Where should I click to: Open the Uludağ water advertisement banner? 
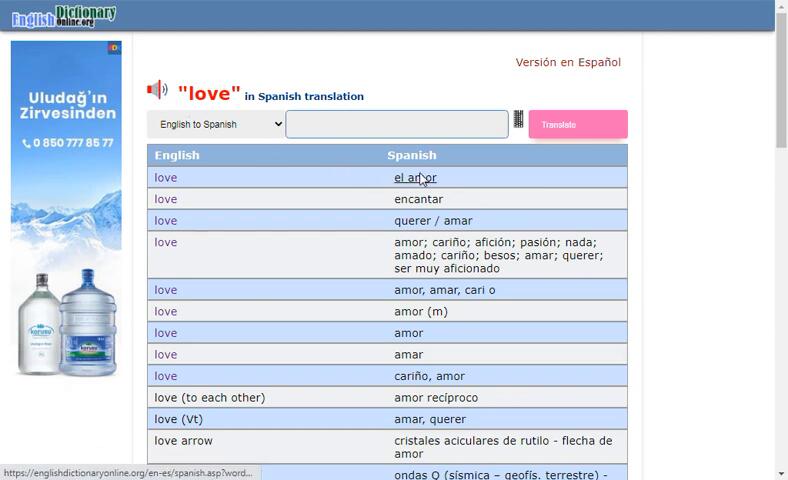coord(66,210)
